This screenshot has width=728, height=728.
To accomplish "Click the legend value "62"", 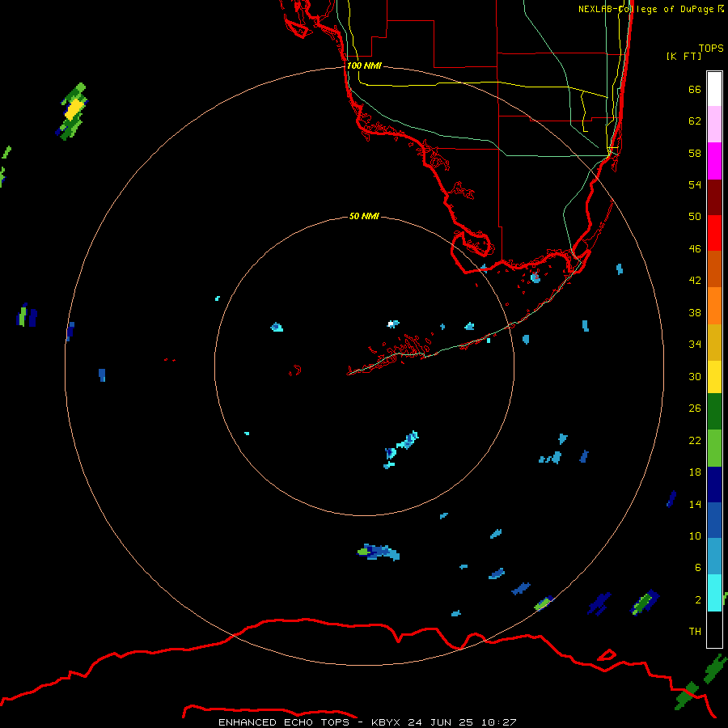I will 695,121.
